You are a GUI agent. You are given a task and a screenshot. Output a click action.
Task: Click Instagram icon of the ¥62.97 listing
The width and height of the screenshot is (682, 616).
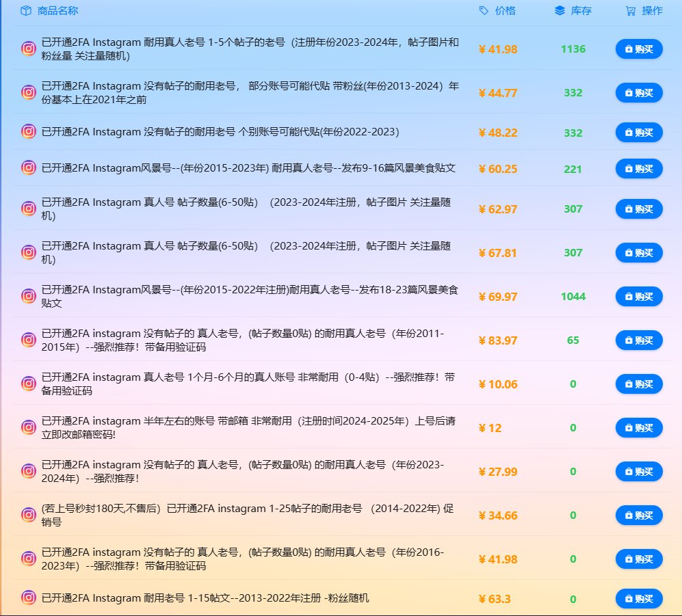29,209
